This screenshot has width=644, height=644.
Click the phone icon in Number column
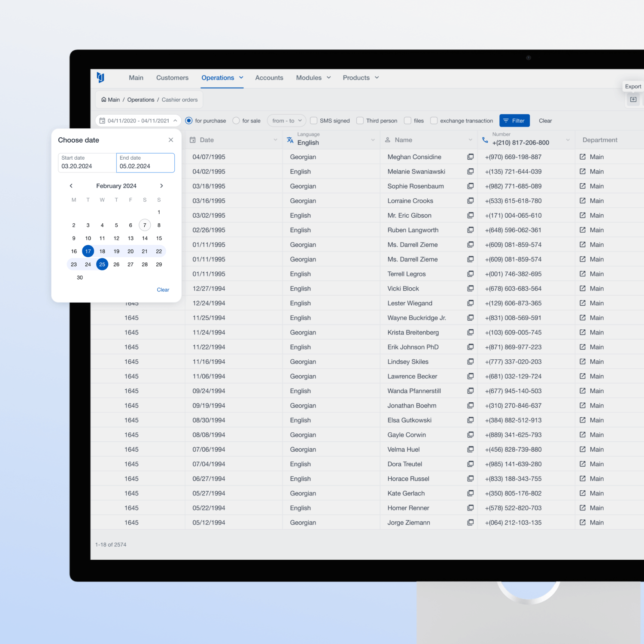[x=485, y=140]
